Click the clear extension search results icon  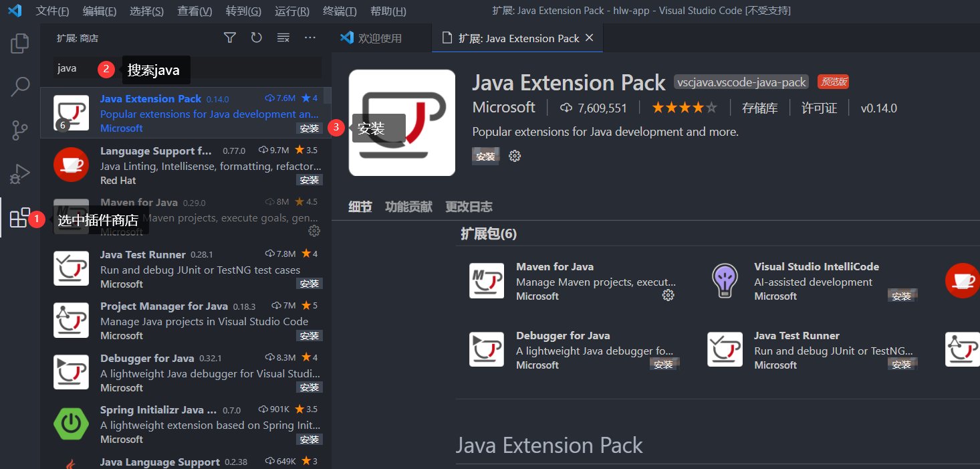(283, 37)
